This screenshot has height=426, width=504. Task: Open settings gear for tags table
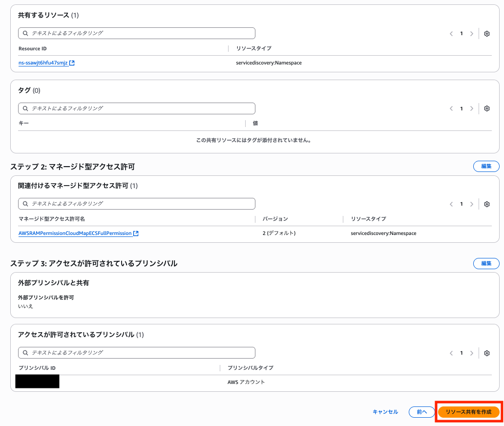click(x=486, y=108)
